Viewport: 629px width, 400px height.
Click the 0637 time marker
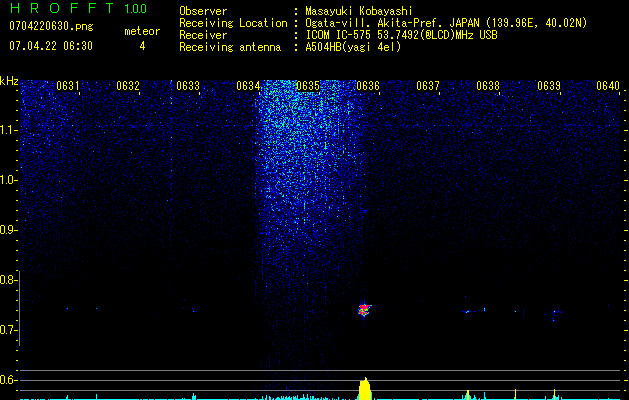[428, 86]
